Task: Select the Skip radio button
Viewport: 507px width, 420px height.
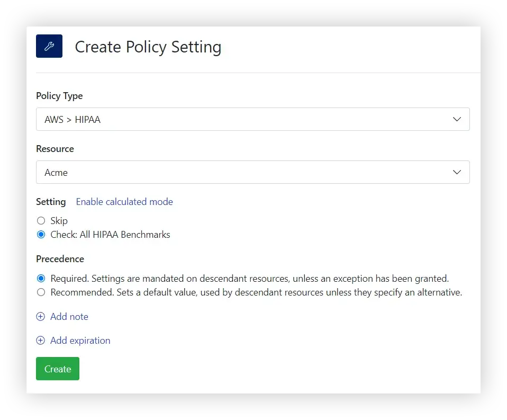Action: 41,221
